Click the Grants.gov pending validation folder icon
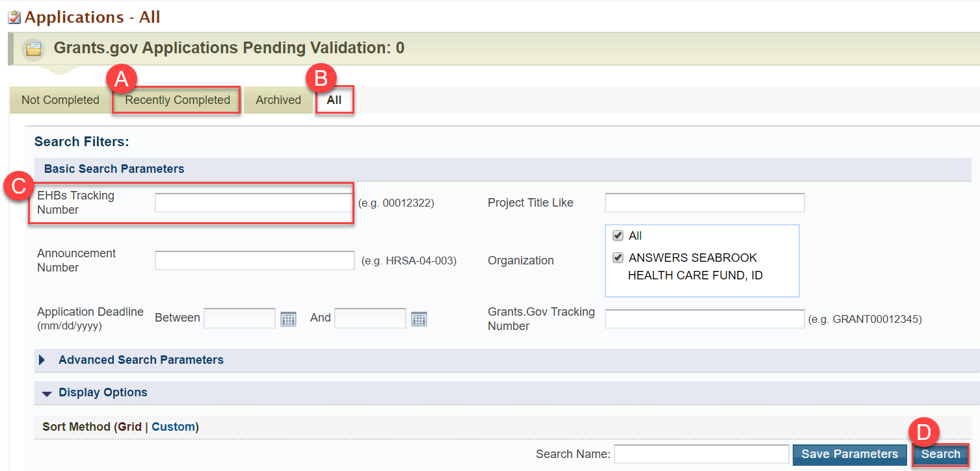Screen dimensions: 980x471 33,49
